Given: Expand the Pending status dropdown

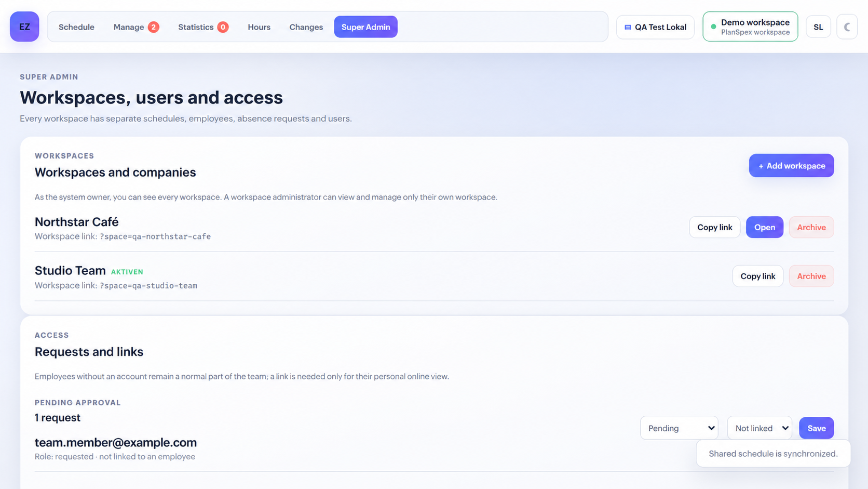Looking at the screenshot, I should click(679, 428).
